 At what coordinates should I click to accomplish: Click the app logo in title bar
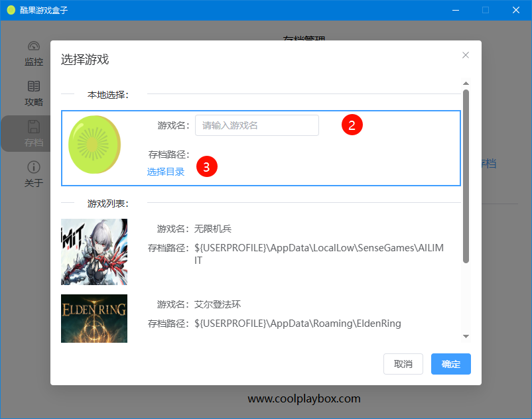(11, 10)
